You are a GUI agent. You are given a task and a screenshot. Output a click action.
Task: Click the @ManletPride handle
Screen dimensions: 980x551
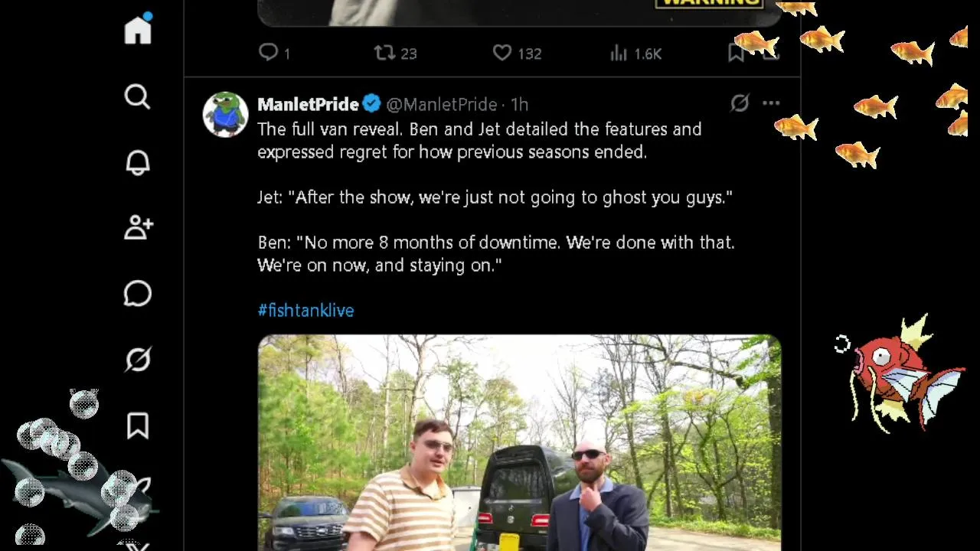(441, 104)
